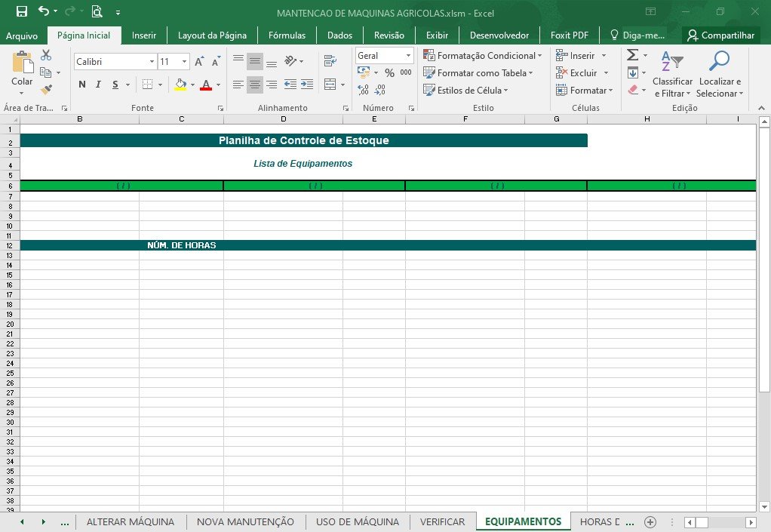Open the Fill down icon
This screenshot has height=532, width=771.
(x=633, y=72)
